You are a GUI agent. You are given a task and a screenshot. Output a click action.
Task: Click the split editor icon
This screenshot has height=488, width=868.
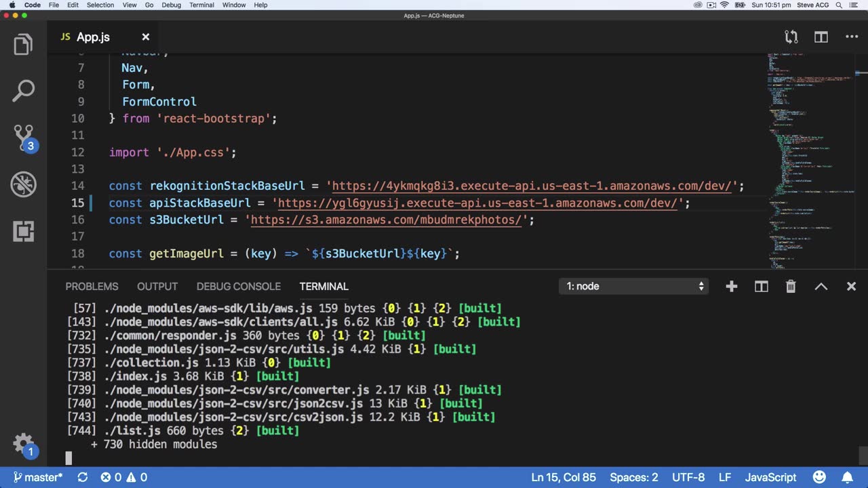(x=821, y=37)
